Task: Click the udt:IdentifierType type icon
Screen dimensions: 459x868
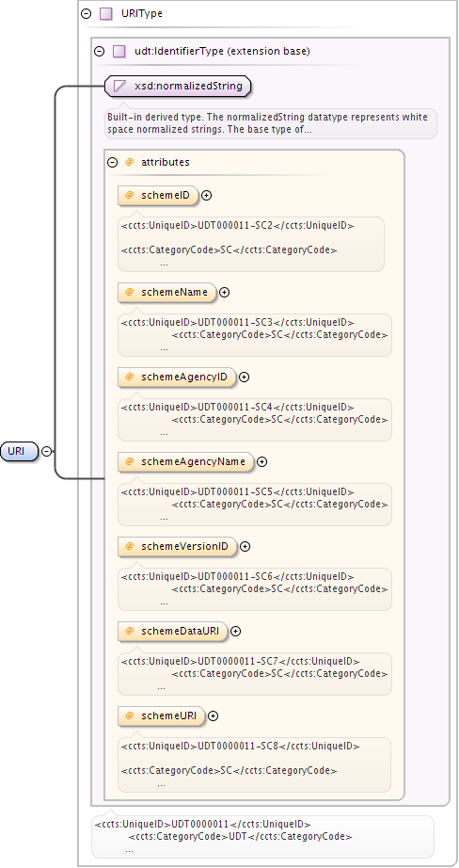Action: point(119,52)
